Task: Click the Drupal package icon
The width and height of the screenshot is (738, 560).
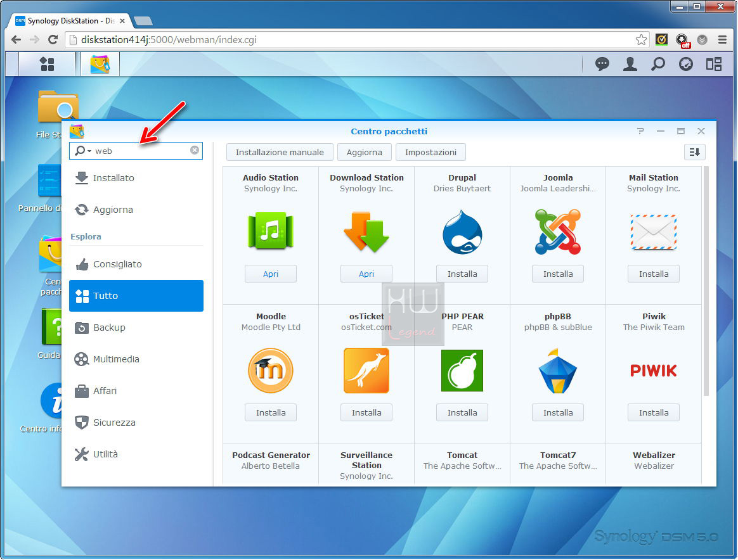Action: (462, 232)
